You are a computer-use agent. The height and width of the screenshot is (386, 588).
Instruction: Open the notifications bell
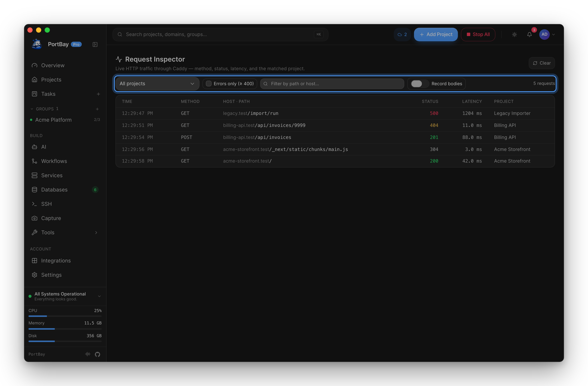pos(529,34)
